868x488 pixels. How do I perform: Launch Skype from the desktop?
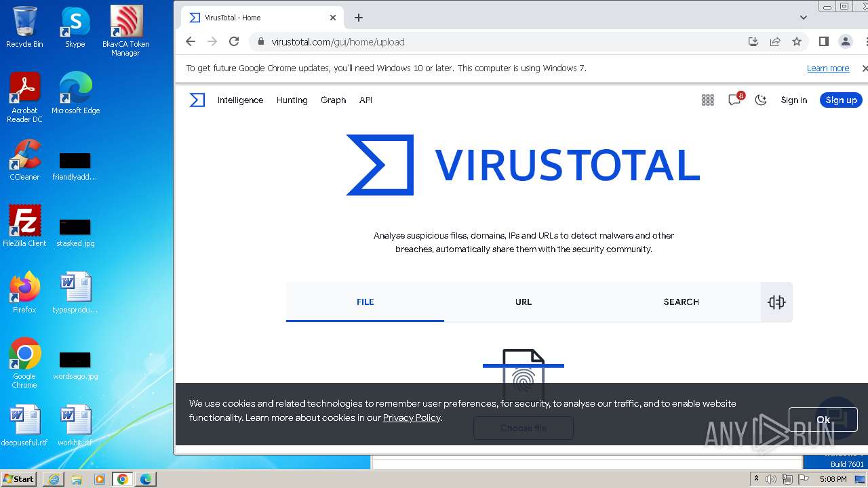(75, 27)
